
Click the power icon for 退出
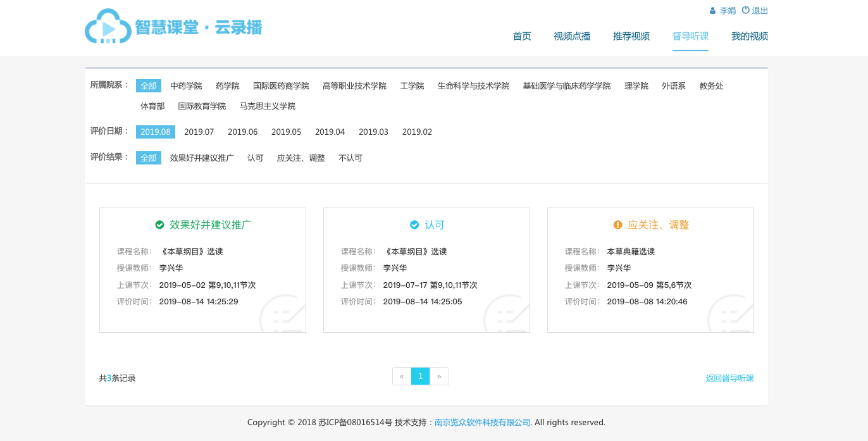click(x=745, y=10)
